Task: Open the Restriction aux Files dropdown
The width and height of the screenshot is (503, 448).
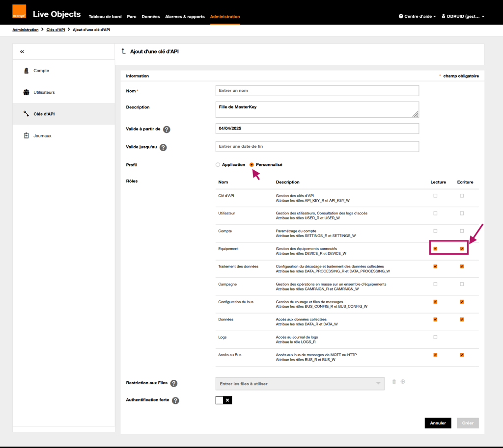Action: point(300,384)
